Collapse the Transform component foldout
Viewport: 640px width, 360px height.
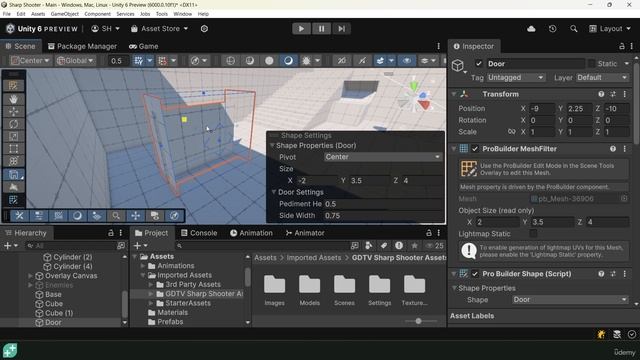pos(454,94)
